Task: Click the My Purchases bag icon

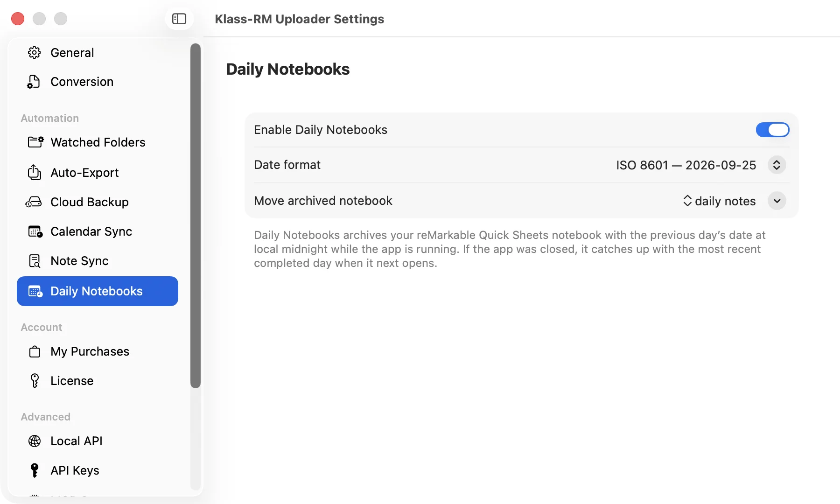Action: [35, 351]
